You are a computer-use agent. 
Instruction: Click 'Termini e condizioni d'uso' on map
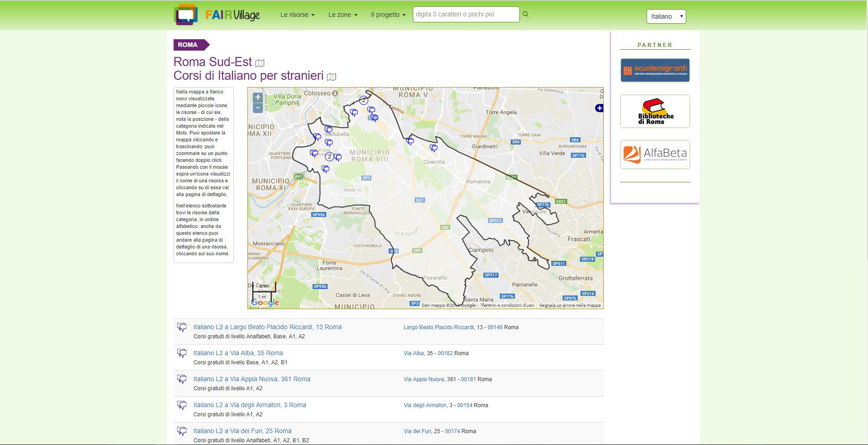pos(507,305)
